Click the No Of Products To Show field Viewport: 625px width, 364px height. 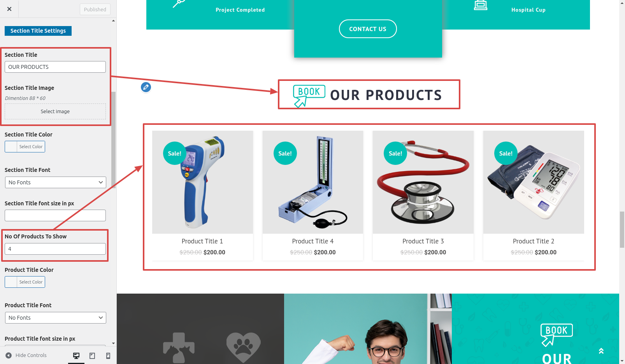click(55, 249)
